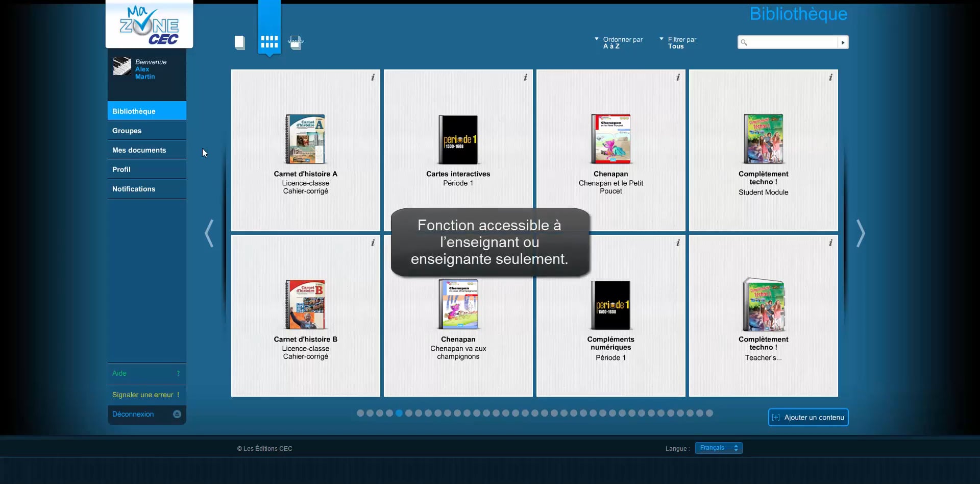Click the Ajouter un contenu button
This screenshot has height=484, width=980.
coord(808,417)
